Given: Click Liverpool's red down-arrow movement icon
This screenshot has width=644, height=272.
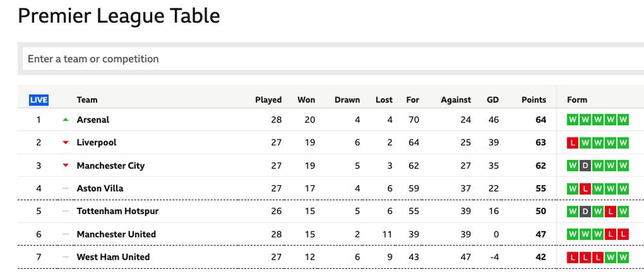Looking at the screenshot, I should tap(65, 143).
